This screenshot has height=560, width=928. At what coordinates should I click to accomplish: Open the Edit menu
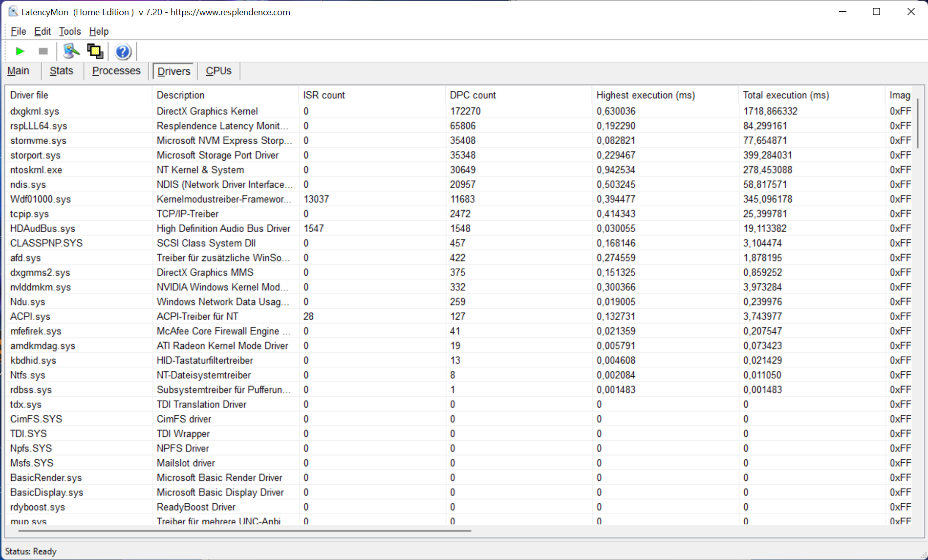[43, 31]
